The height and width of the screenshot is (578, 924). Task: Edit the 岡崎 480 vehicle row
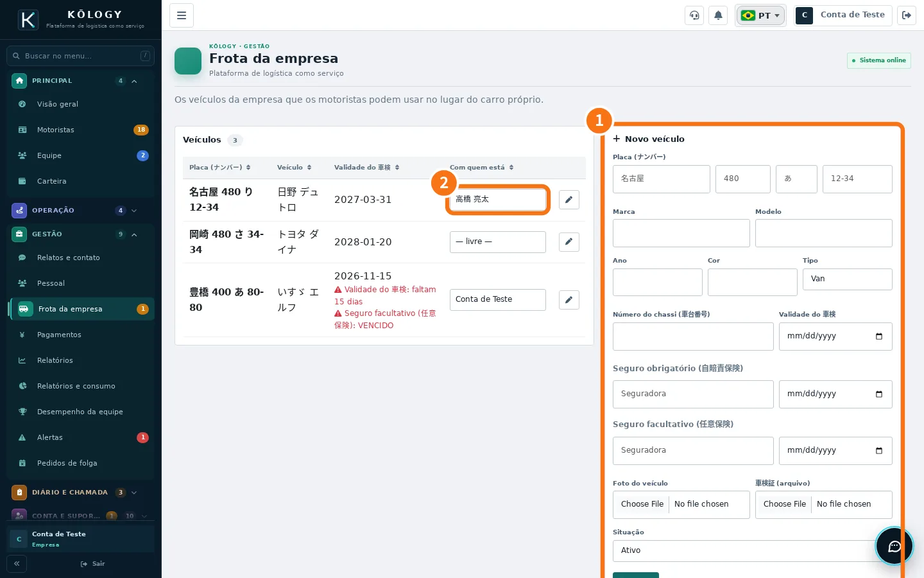pos(569,242)
